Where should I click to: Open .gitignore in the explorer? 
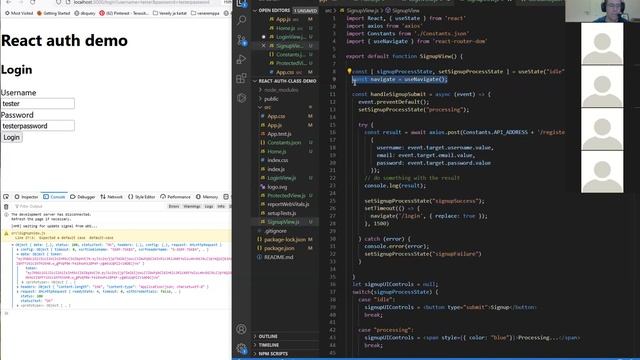click(x=275, y=231)
